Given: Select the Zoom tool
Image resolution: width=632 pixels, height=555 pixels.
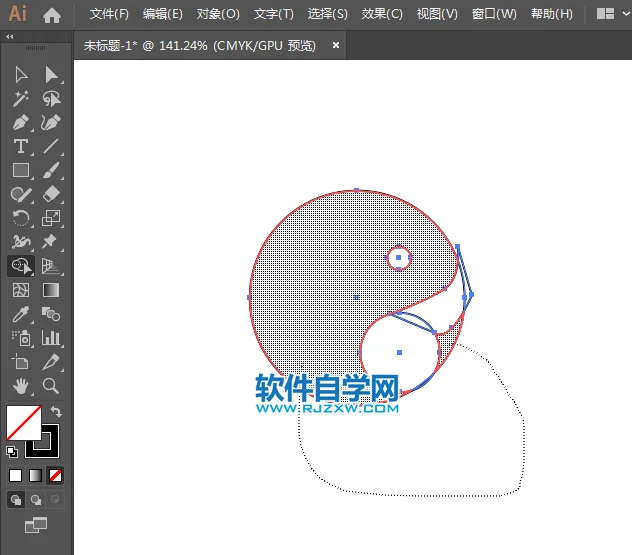Looking at the screenshot, I should (51, 386).
